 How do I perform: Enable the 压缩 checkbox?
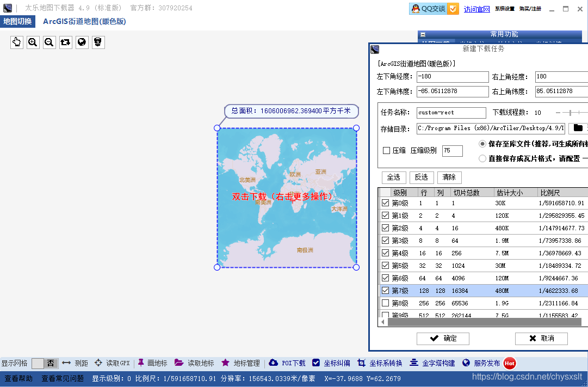pyautogui.click(x=386, y=151)
